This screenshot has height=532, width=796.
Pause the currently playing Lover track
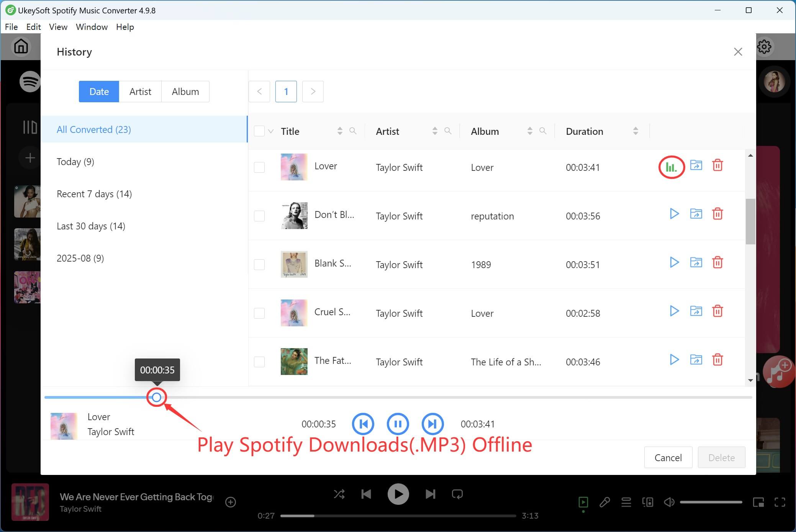[x=398, y=424]
